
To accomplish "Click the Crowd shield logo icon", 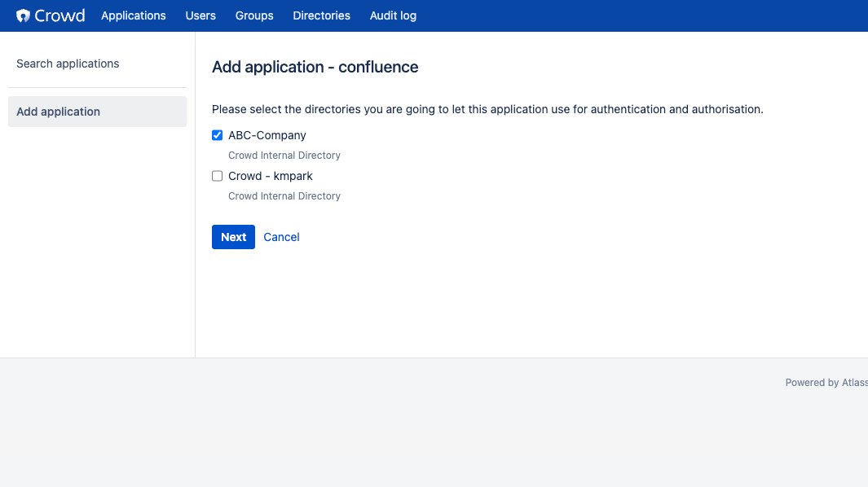I will pos(23,15).
